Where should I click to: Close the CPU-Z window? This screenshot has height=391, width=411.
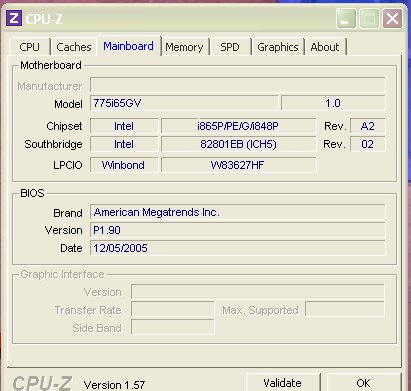[392, 19]
